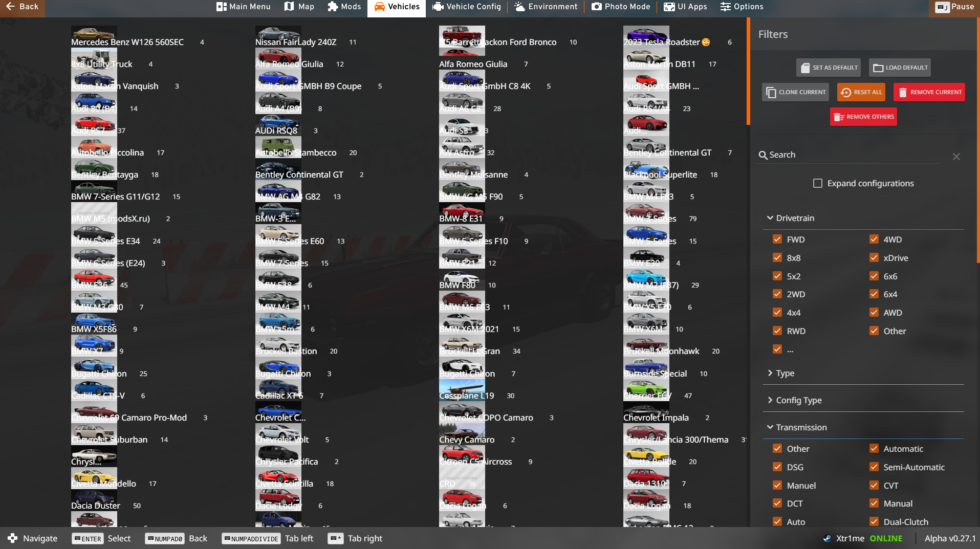The width and height of the screenshot is (980, 549).
Task: Click the Photo Mode camera icon
Action: pos(597,7)
